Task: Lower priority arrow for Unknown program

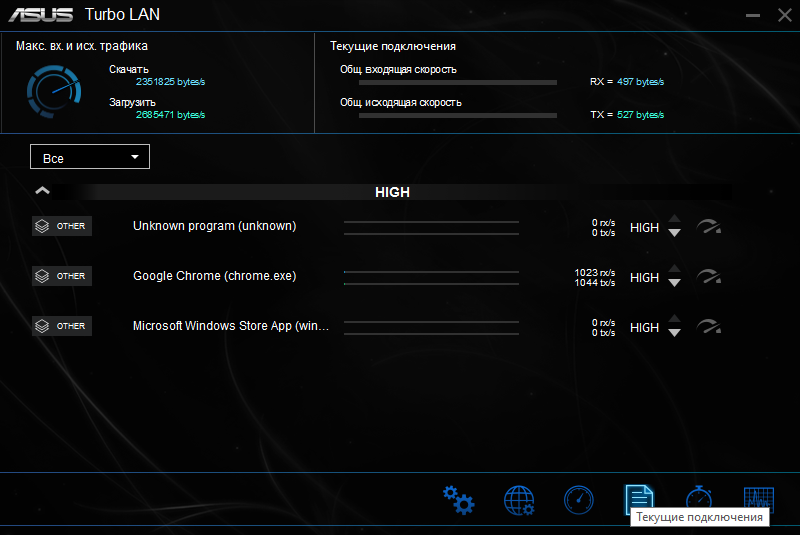Action: point(674,233)
